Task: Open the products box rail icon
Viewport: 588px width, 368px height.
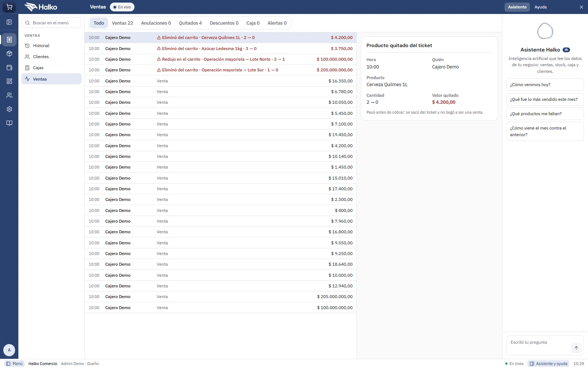Action: coord(9,54)
